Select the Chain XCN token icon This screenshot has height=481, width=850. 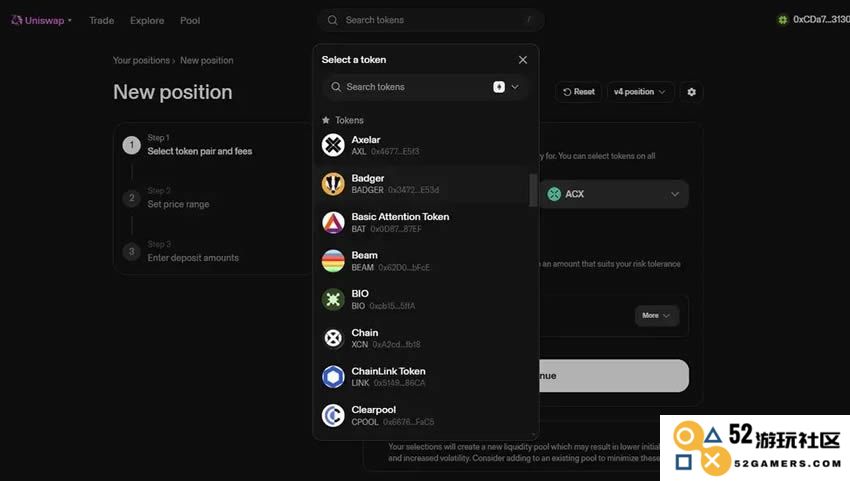[x=333, y=338]
